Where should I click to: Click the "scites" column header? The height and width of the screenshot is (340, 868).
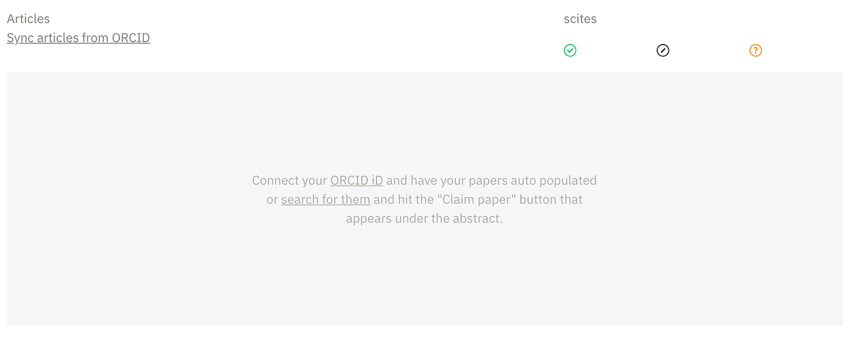click(580, 19)
